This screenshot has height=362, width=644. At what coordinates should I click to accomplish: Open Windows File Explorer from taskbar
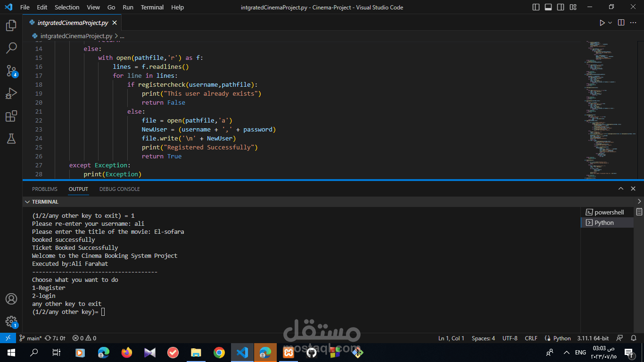point(196,352)
